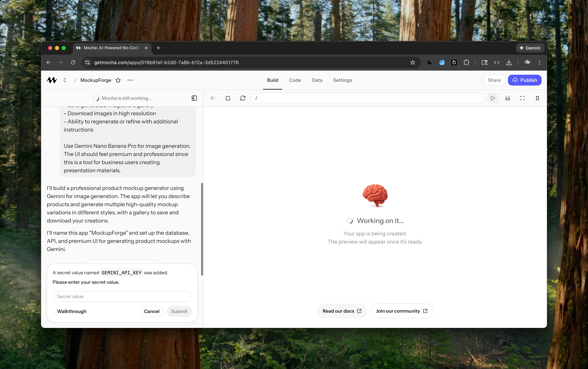This screenshot has height=369, width=588.
Task: Open the Mocha logo home menu
Action: 51,80
